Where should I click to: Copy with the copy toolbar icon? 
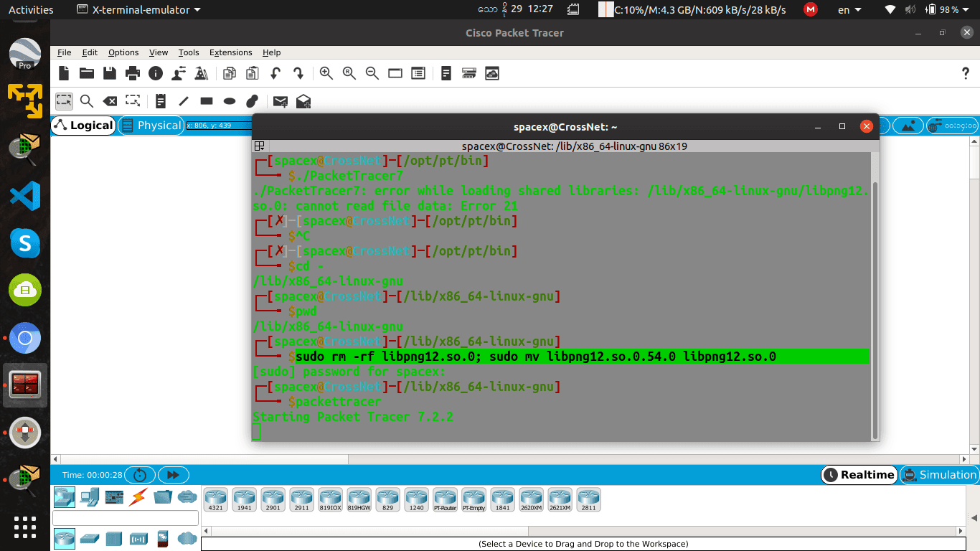pos(230,73)
